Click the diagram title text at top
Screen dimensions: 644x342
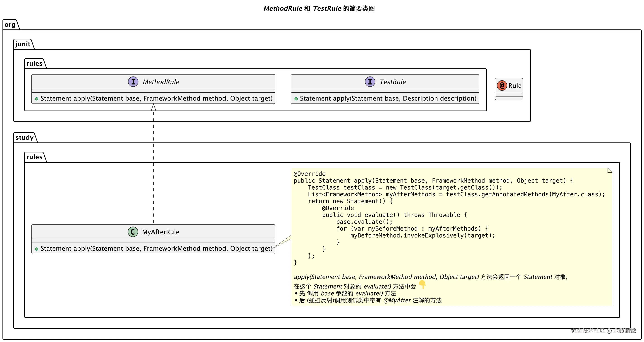(319, 9)
